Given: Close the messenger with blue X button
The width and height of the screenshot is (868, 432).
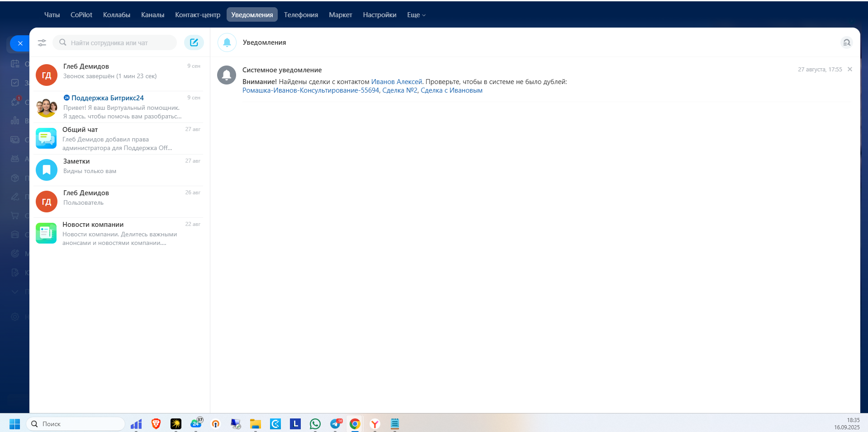Looking at the screenshot, I should 20,43.
